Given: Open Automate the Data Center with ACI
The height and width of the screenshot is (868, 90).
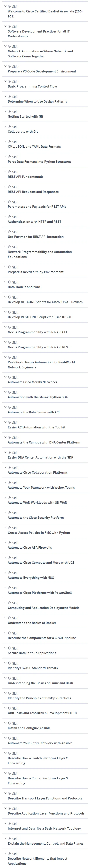Looking at the screenshot, I should coord(33,413).
